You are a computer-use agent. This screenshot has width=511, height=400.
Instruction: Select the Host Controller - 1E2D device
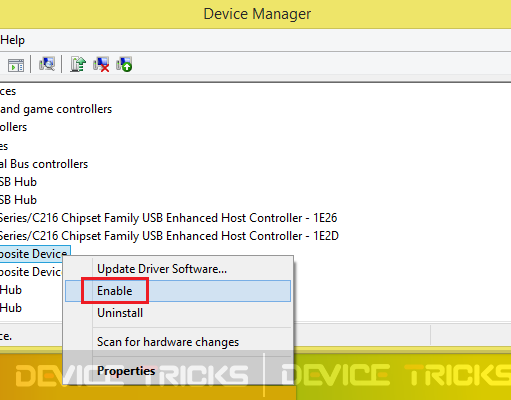[169, 236]
